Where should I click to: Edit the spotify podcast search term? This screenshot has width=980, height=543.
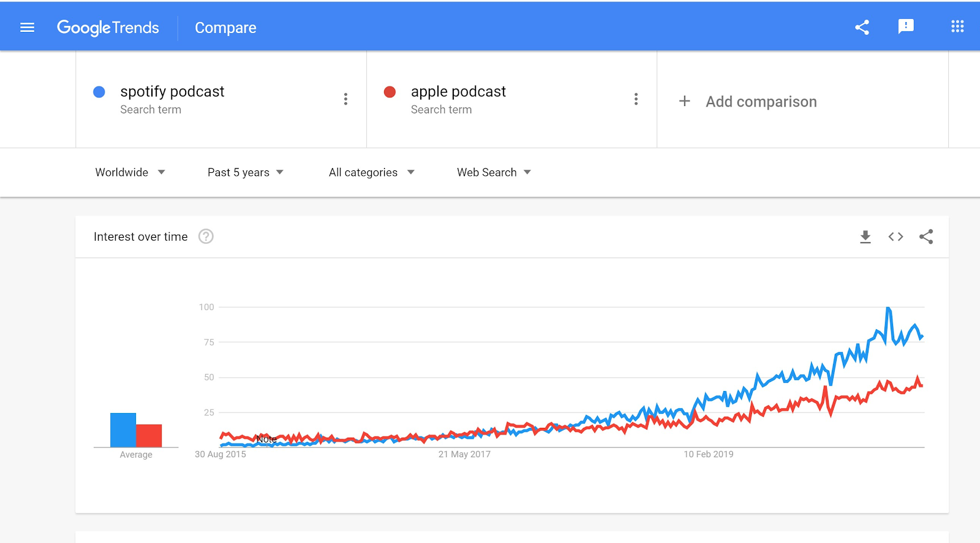tap(172, 92)
